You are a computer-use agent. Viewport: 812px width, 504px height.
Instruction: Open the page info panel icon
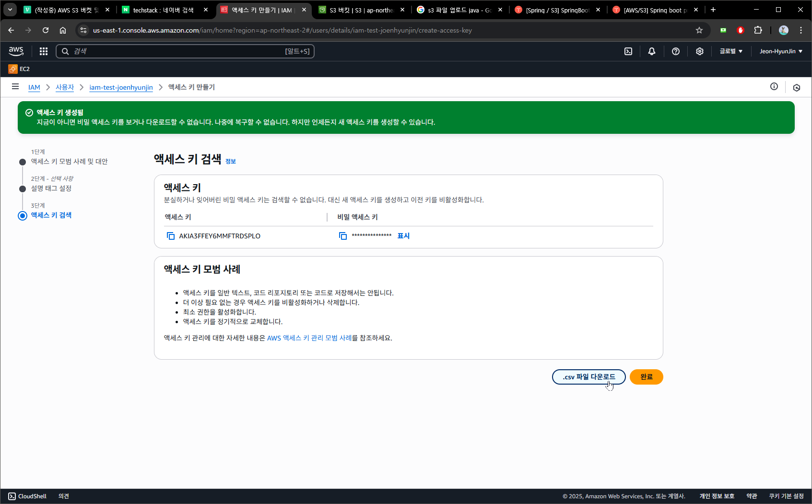click(774, 86)
